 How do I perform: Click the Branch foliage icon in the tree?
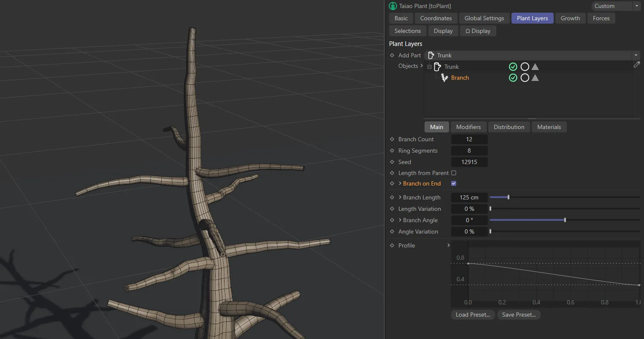coord(444,78)
